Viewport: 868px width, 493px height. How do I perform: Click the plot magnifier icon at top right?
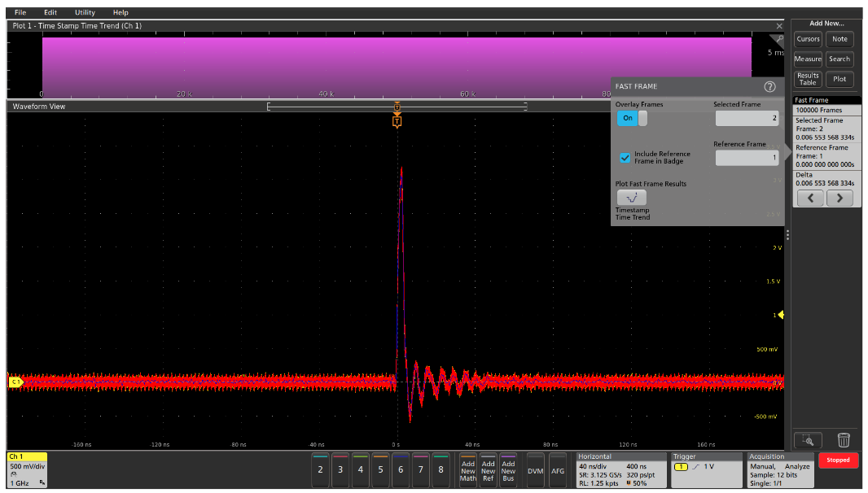(x=780, y=38)
